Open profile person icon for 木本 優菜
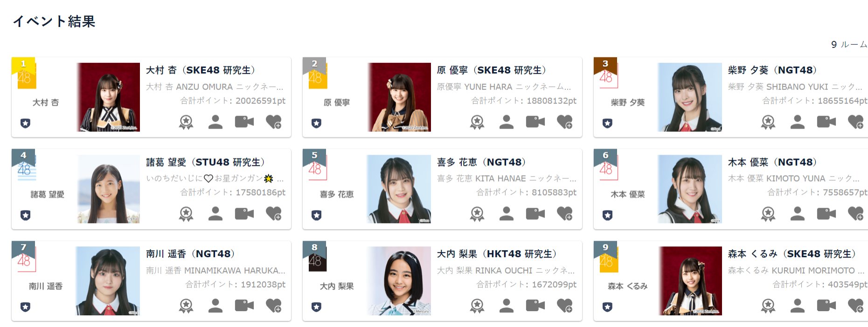This screenshot has width=868, height=327. click(797, 213)
